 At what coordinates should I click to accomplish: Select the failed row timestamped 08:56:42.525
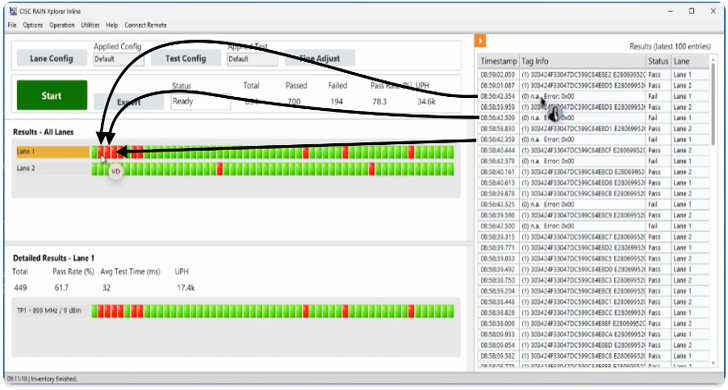click(x=594, y=205)
